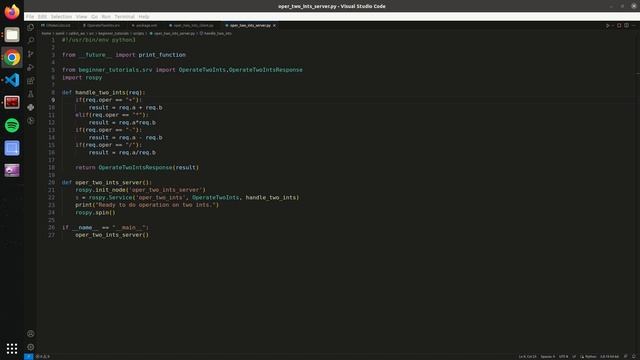640x360 pixels.
Task: Switch to the package.xml tab
Action: (x=144, y=25)
